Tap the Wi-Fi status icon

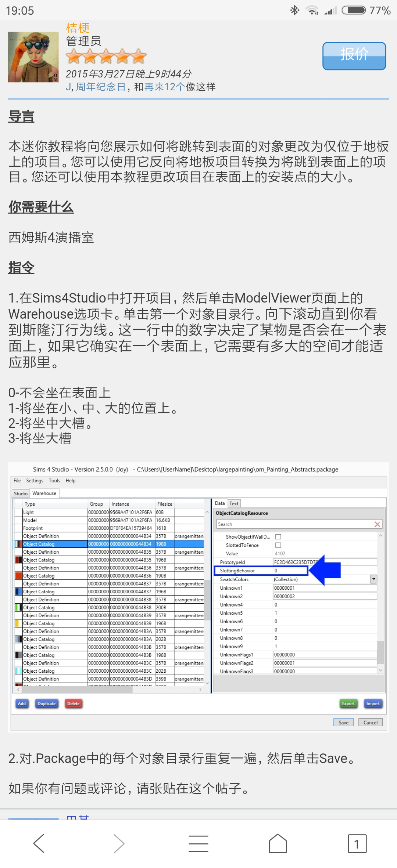click(312, 10)
